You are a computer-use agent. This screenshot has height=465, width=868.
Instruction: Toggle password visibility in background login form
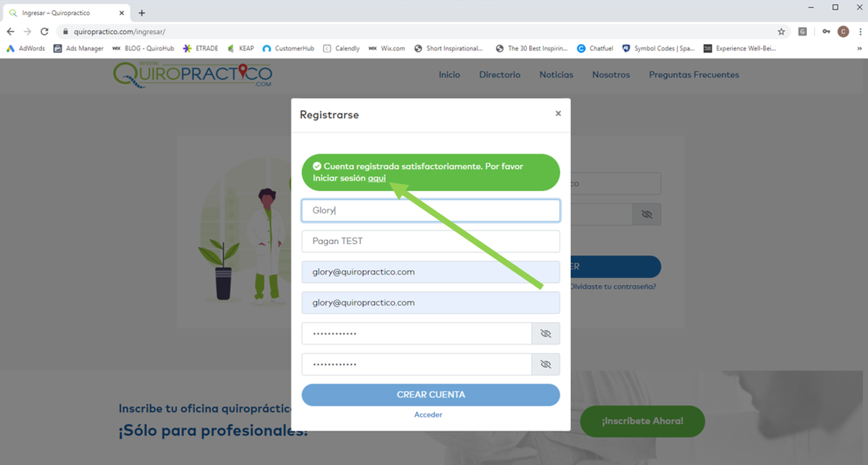[x=647, y=215]
